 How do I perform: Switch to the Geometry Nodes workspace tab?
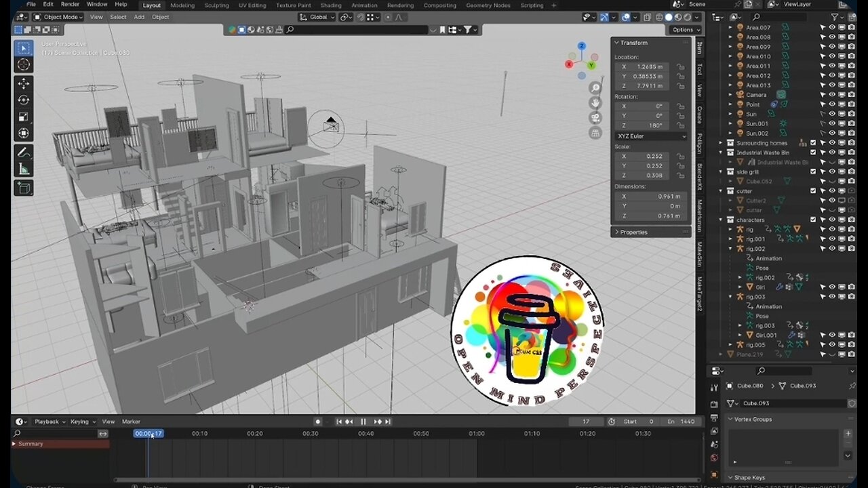(488, 5)
